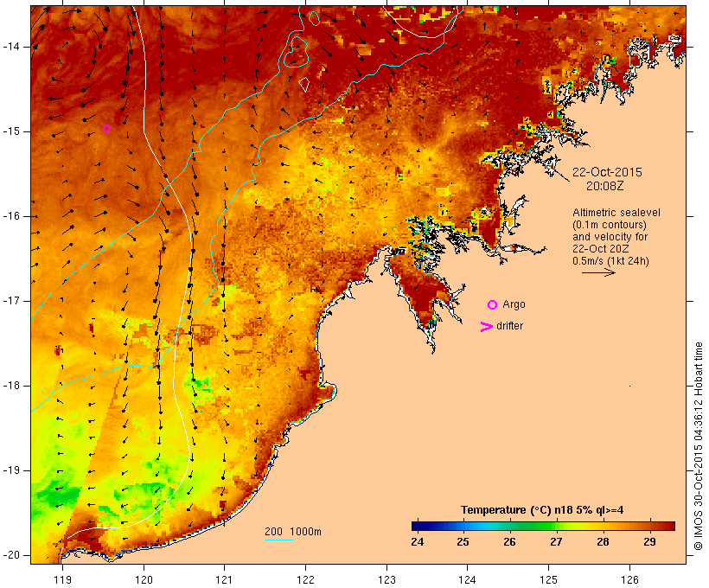709x588 pixels.
Task: Click the temperature color bar
Action: [x=543, y=526]
